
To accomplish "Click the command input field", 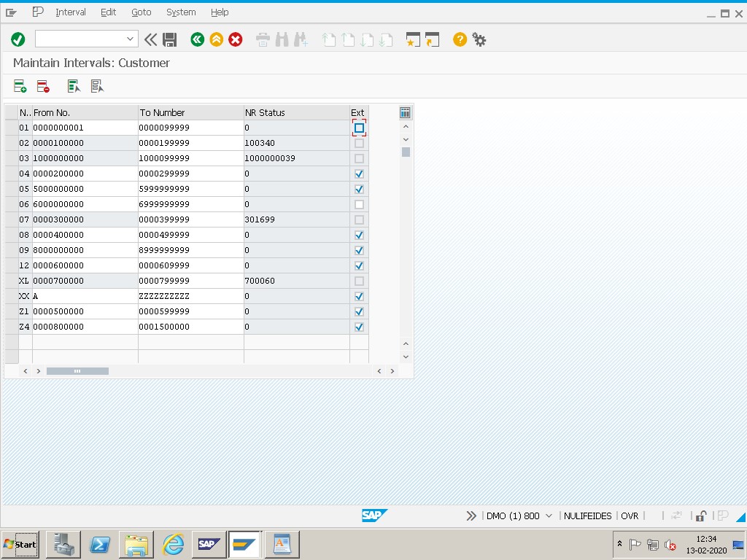I will click(x=81, y=39).
